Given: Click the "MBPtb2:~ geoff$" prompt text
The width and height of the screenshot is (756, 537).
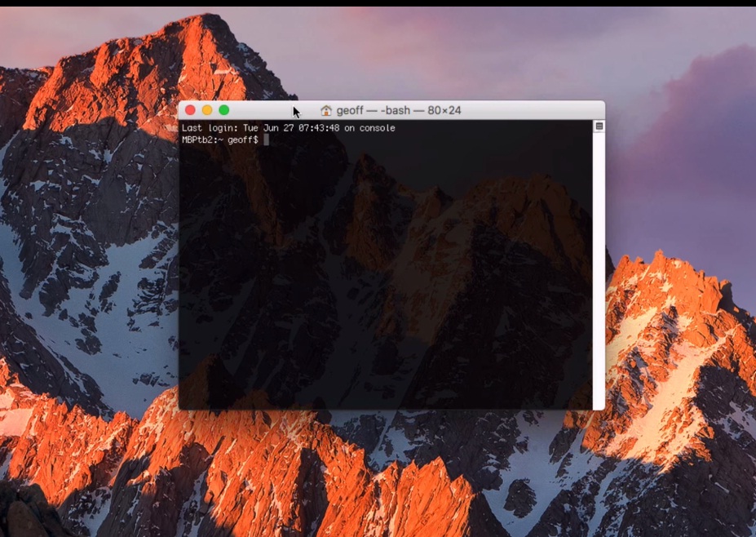Looking at the screenshot, I should (220, 140).
